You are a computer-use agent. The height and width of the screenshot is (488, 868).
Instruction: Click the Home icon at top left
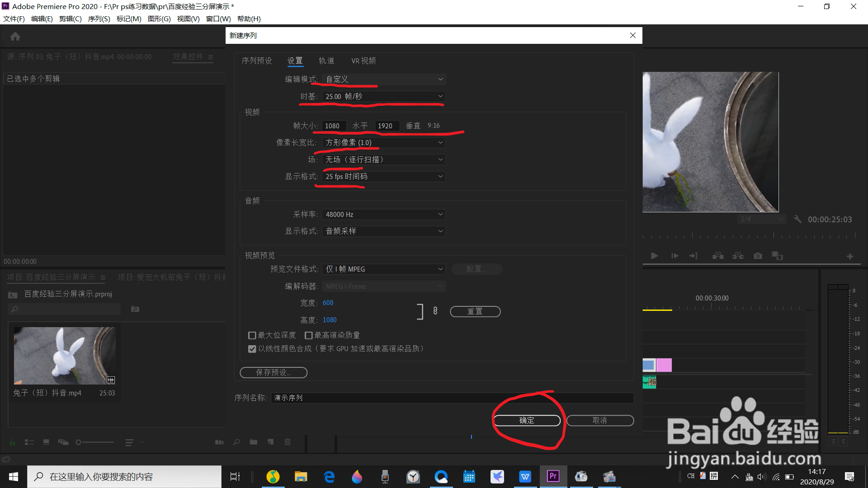[x=15, y=37]
